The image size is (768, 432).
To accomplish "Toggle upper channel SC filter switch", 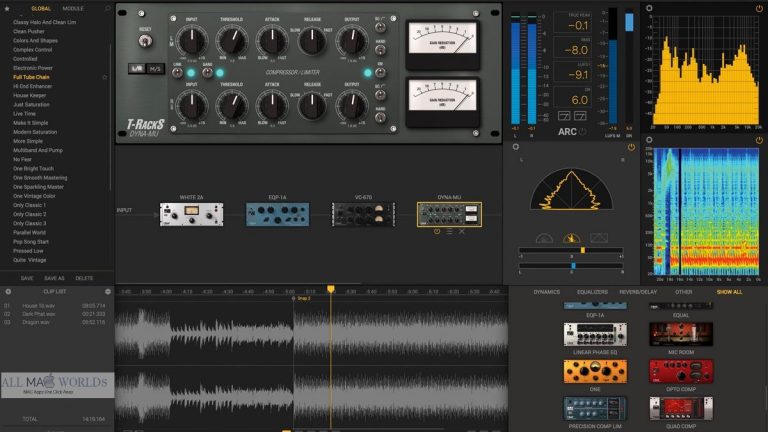I will click(380, 27).
